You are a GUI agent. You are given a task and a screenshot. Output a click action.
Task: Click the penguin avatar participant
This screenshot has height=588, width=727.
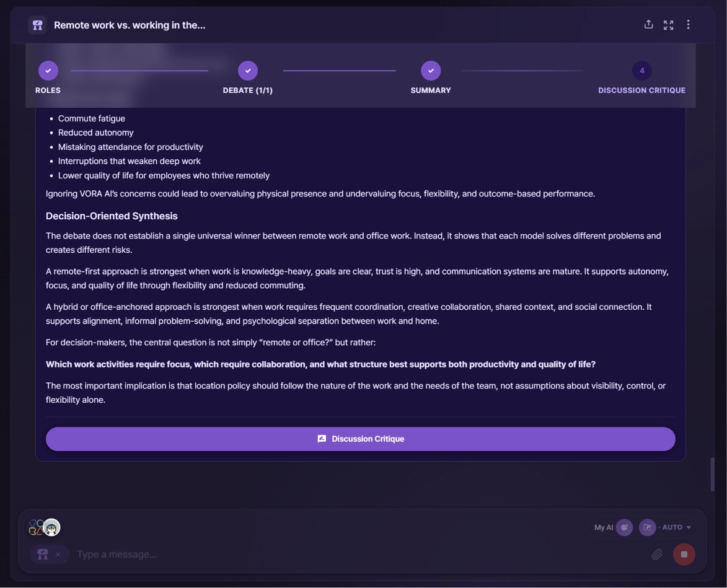[51, 527]
